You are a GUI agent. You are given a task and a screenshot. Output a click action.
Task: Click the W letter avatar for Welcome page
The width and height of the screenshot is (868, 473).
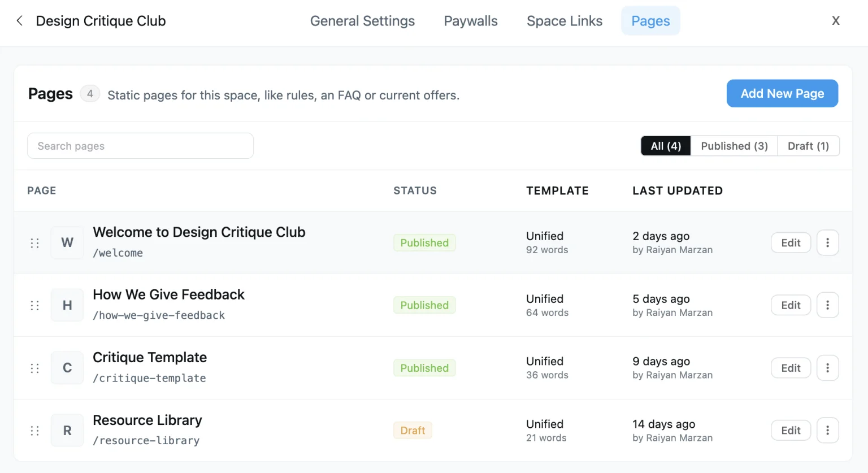coord(67,242)
